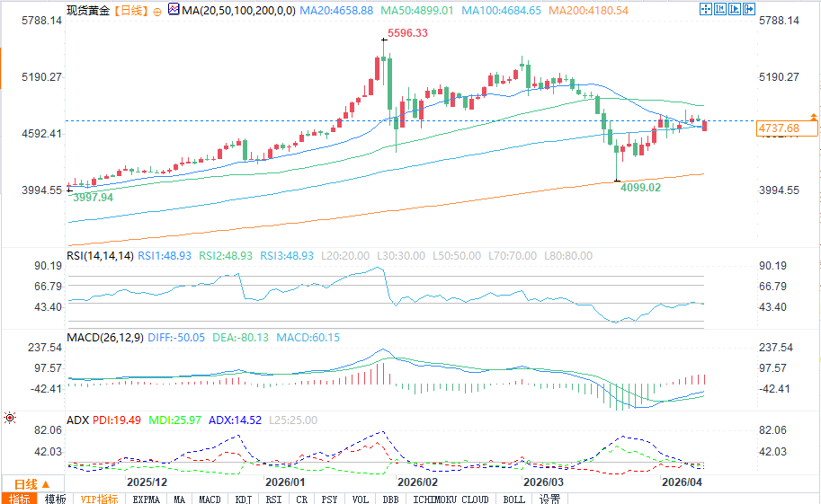Click the red sun icon beside ADX panel
Screen dimensions: 821x504
pos(9,418)
